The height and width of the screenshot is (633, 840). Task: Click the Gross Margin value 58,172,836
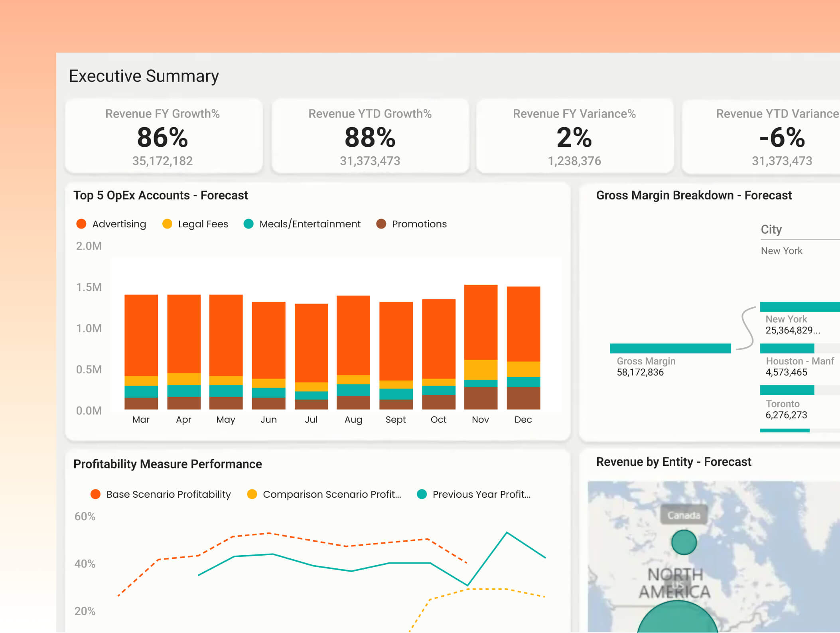640,372
